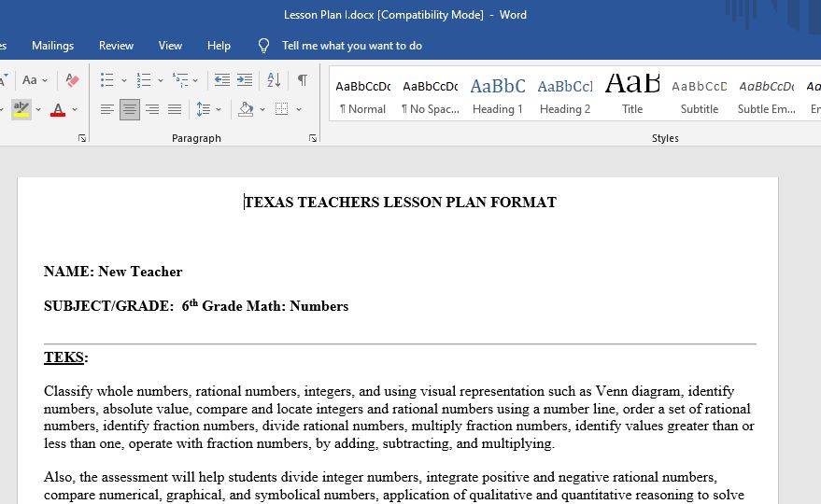Open font color dropdown arrow
This screenshot has height=504, width=821.
click(x=75, y=110)
